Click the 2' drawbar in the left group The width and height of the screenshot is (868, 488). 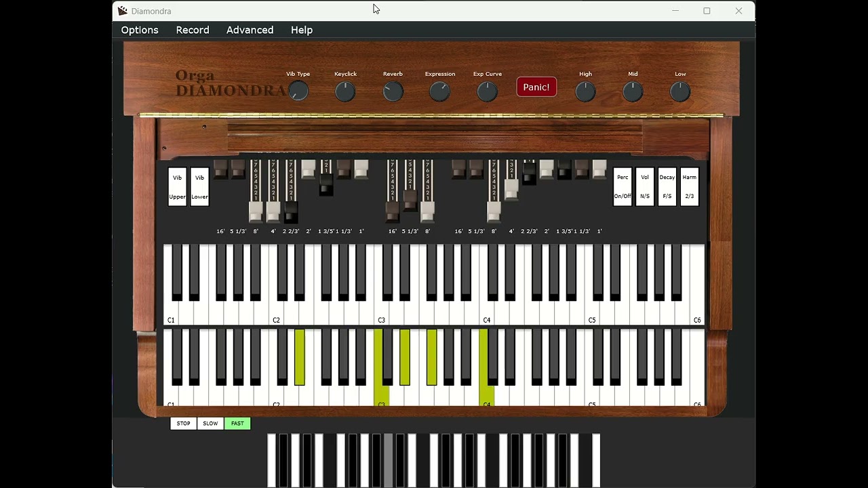pos(309,169)
